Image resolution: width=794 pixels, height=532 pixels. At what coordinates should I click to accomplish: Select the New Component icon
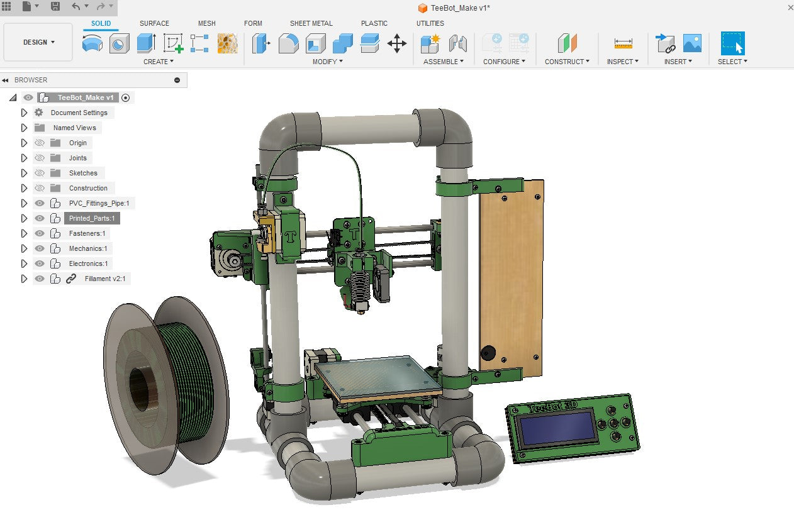pyautogui.click(x=430, y=43)
